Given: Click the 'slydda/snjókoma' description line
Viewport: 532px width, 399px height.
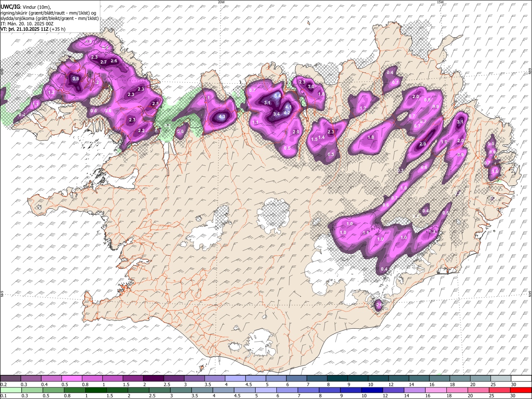Looking at the screenshot, I should tap(49, 18).
